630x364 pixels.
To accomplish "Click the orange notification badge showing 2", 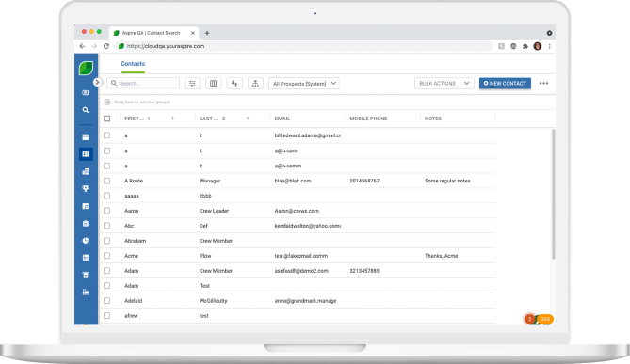I will pyautogui.click(x=530, y=319).
